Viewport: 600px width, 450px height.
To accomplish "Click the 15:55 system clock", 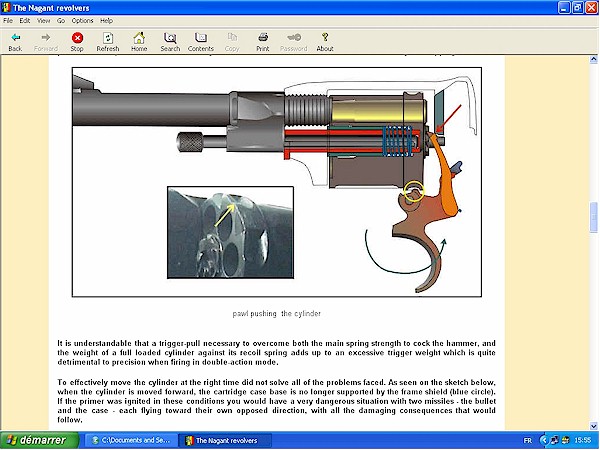I will click(582, 440).
